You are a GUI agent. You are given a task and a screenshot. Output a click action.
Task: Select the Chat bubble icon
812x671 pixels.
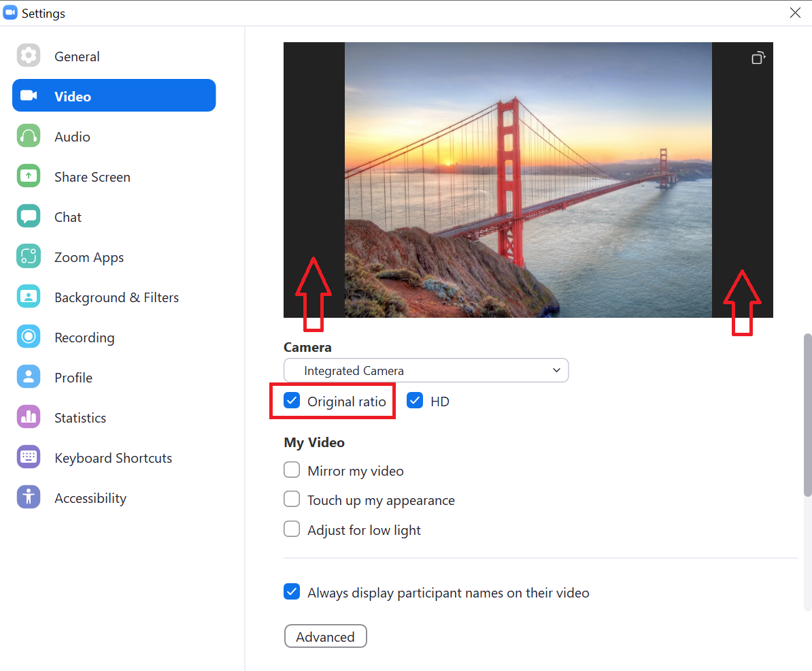29,216
